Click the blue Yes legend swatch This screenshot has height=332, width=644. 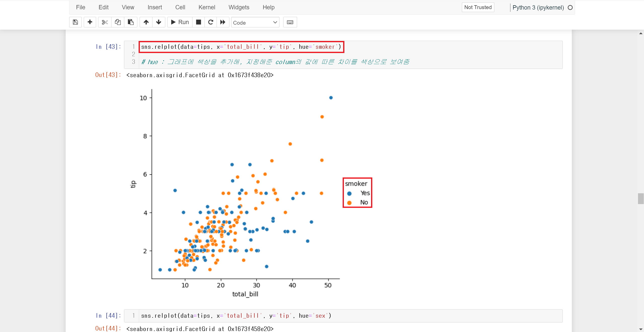pos(349,194)
